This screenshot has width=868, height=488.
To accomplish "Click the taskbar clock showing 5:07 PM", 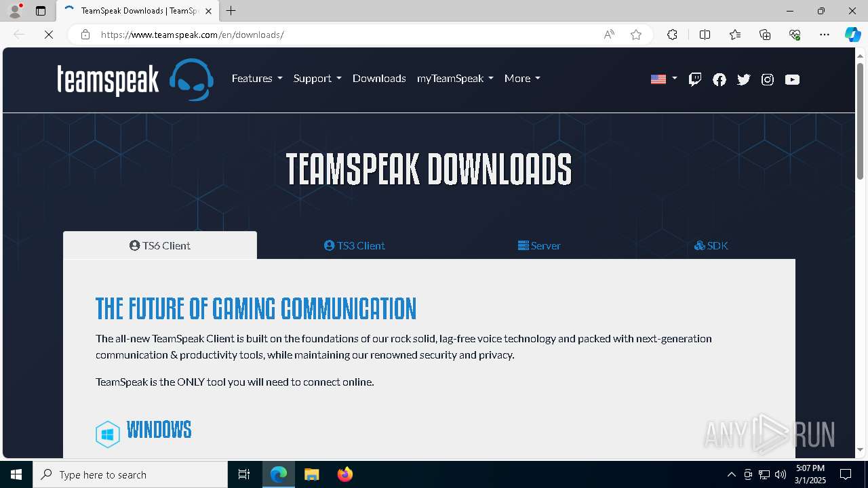I will [x=810, y=474].
